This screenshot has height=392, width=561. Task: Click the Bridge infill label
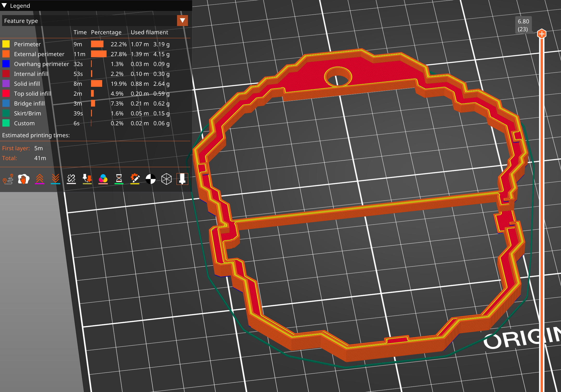click(x=29, y=103)
